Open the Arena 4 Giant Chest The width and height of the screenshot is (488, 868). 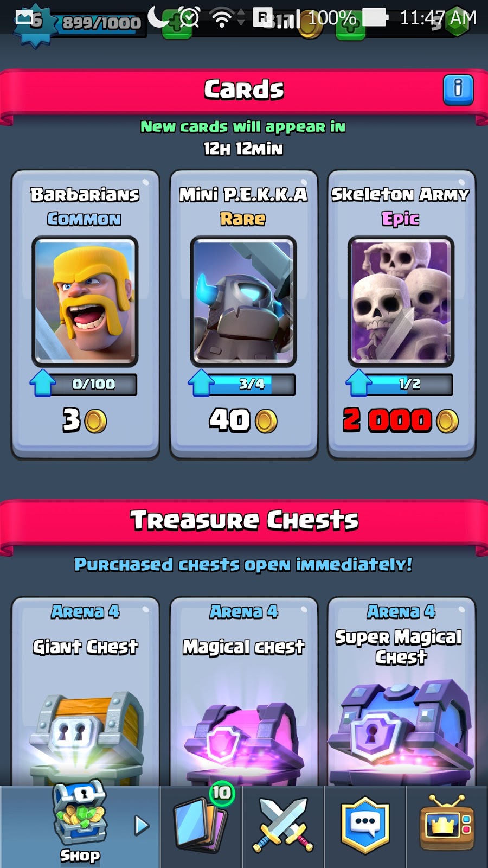click(x=85, y=692)
